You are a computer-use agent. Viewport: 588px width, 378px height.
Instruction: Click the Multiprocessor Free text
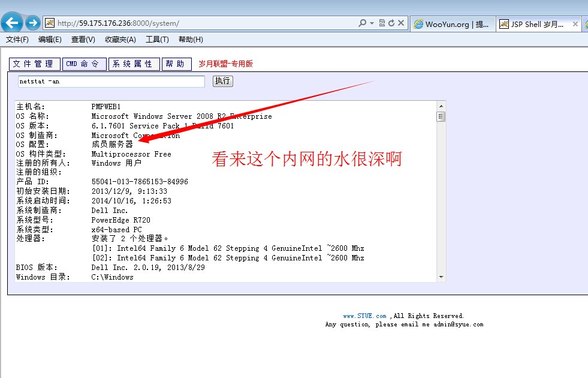pyautogui.click(x=131, y=154)
